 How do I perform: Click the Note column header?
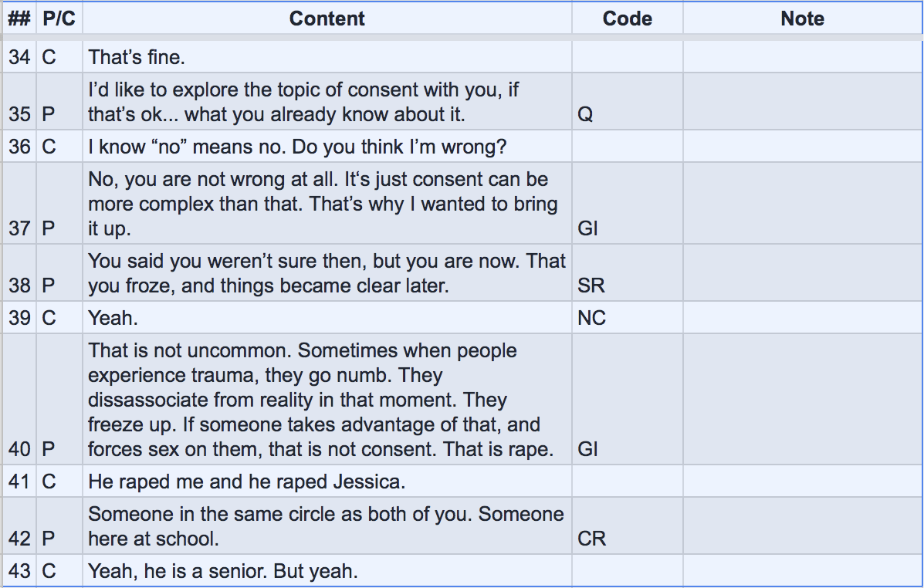tap(802, 19)
